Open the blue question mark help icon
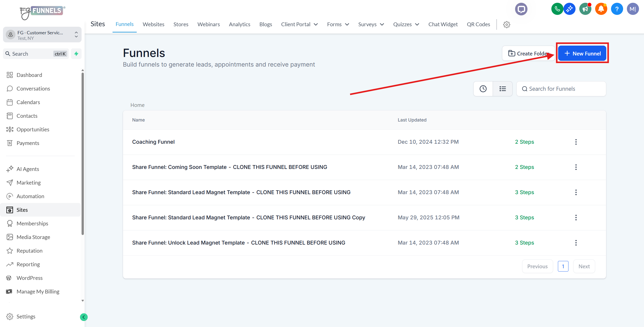 [617, 9]
